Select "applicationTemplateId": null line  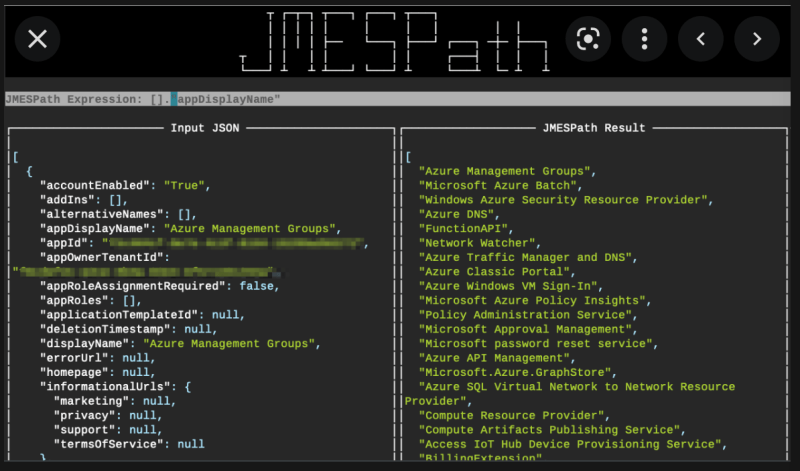coord(142,315)
